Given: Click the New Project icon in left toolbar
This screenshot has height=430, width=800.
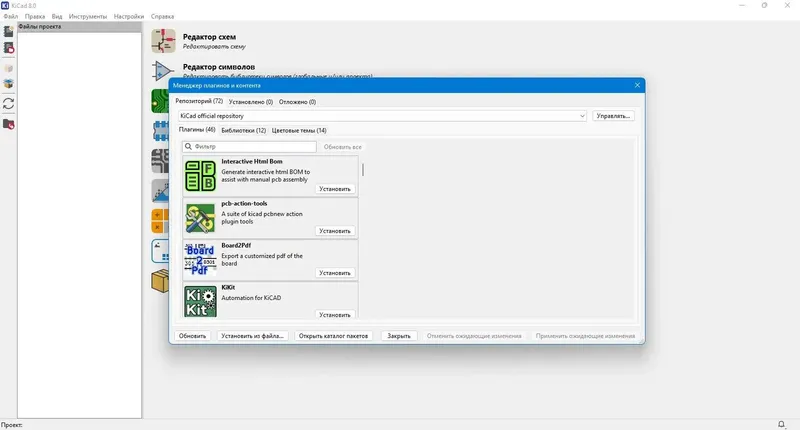Looking at the screenshot, I should [x=8, y=31].
